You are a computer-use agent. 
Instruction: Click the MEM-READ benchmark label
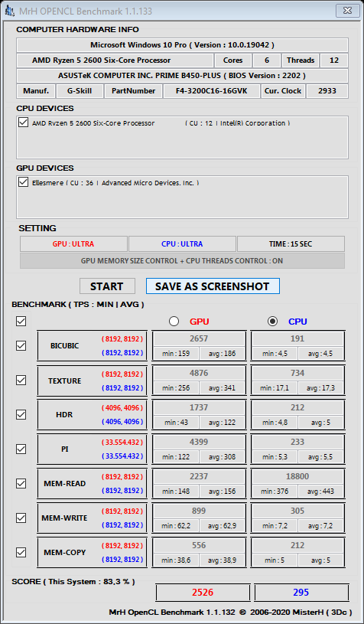(x=65, y=484)
